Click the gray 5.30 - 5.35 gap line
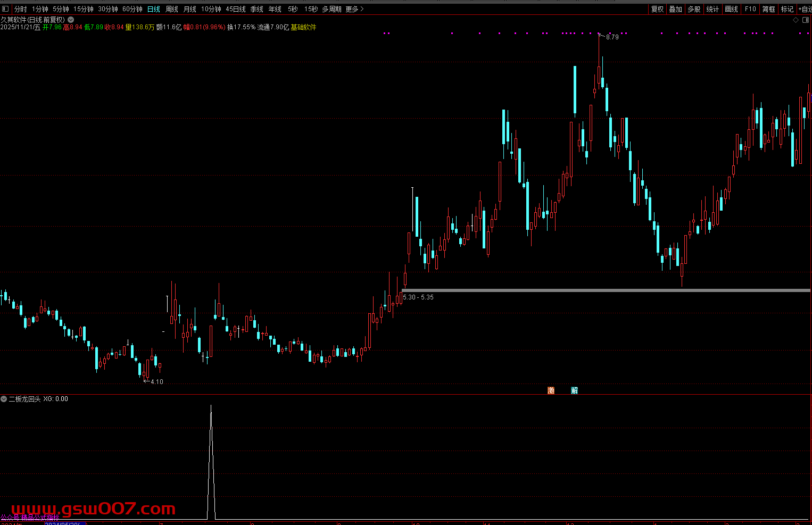Image resolution: width=812 pixels, height=525 pixels. tap(585, 290)
